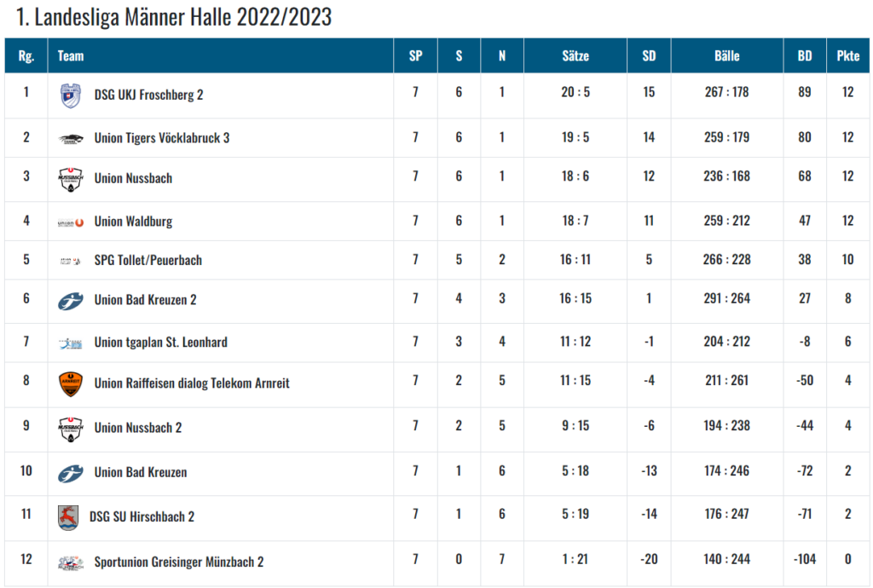This screenshot has width=873, height=588.
Task: Sort by the Sätze column header
Action: [x=575, y=55]
